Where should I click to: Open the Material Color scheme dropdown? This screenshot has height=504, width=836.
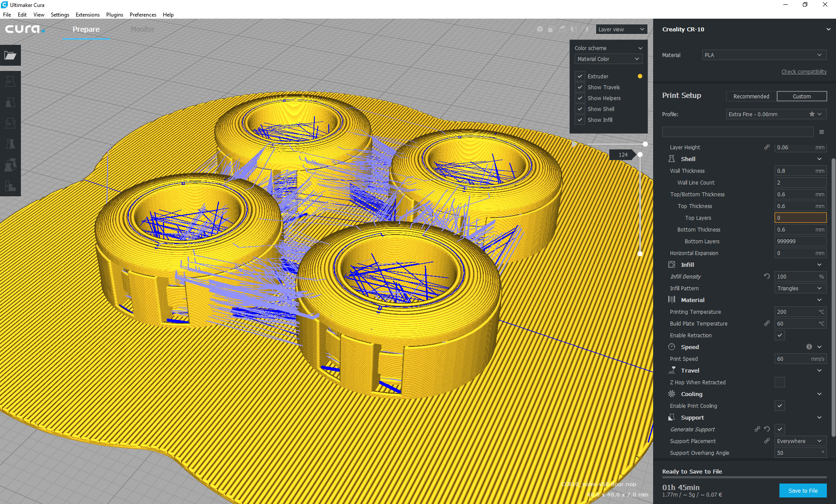(609, 59)
